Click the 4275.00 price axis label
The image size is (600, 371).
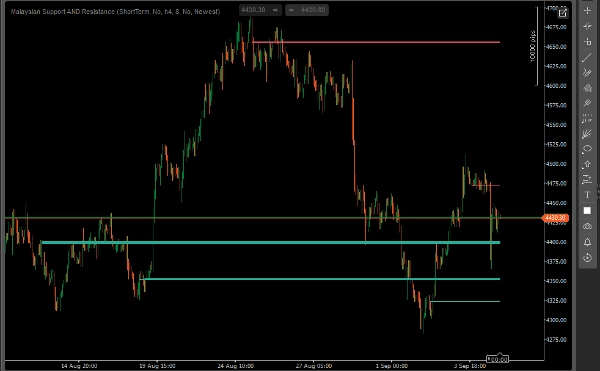click(557, 339)
